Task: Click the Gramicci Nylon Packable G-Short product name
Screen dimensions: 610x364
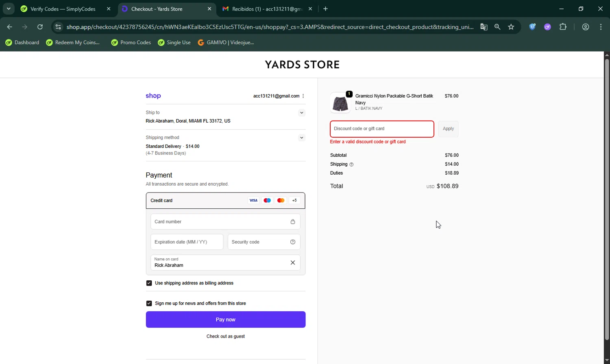Action: pos(394,99)
